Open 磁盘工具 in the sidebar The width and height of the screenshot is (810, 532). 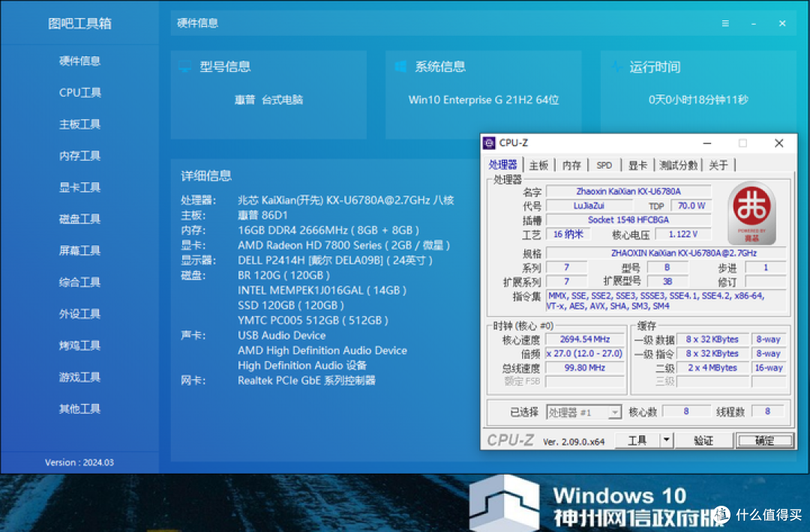[x=79, y=219]
